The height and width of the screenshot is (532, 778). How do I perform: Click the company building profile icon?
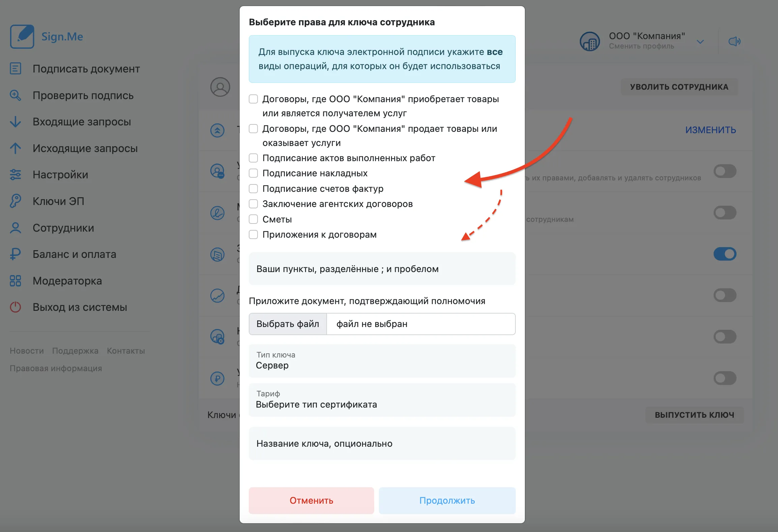tap(590, 41)
